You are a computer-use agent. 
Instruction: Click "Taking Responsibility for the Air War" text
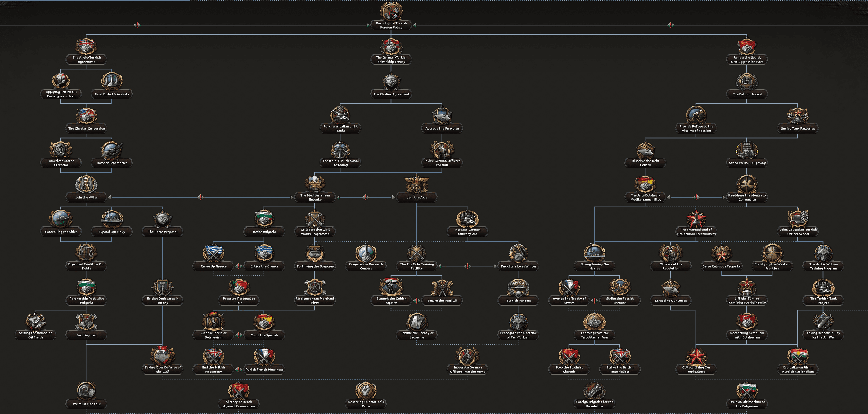[x=823, y=335]
